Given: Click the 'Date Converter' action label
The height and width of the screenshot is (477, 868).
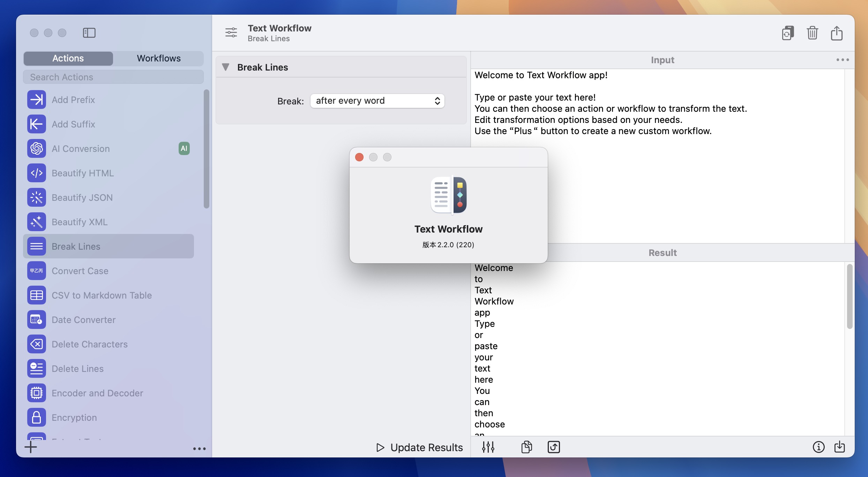Looking at the screenshot, I should (83, 320).
